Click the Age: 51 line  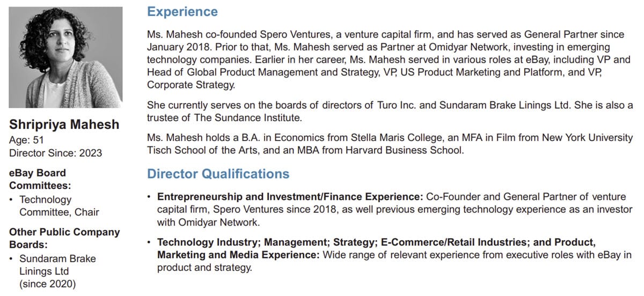point(26,140)
